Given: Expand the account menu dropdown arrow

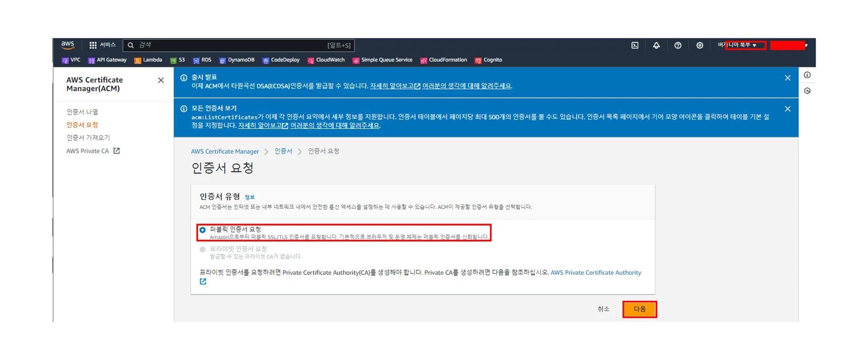Looking at the screenshot, I should (806, 46).
